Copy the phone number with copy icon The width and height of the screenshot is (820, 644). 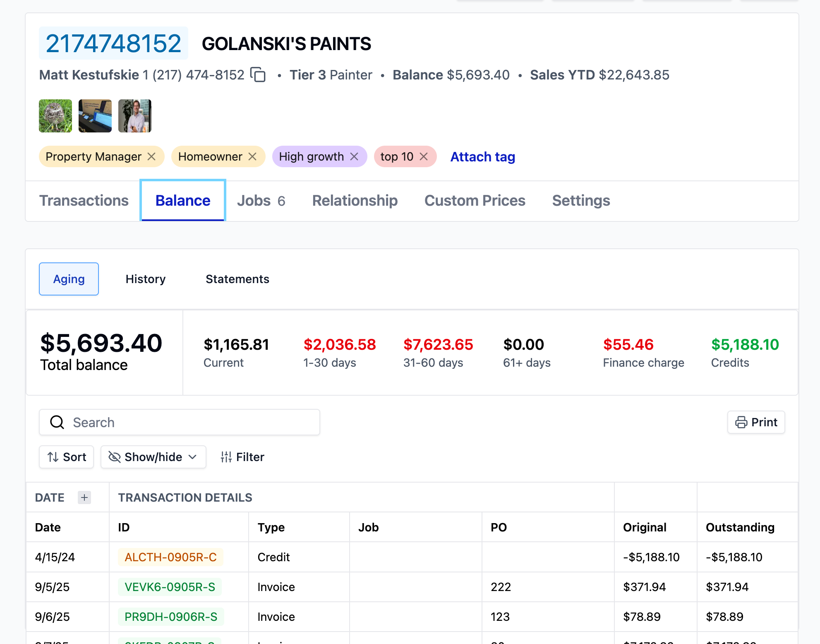(x=258, y=75)
